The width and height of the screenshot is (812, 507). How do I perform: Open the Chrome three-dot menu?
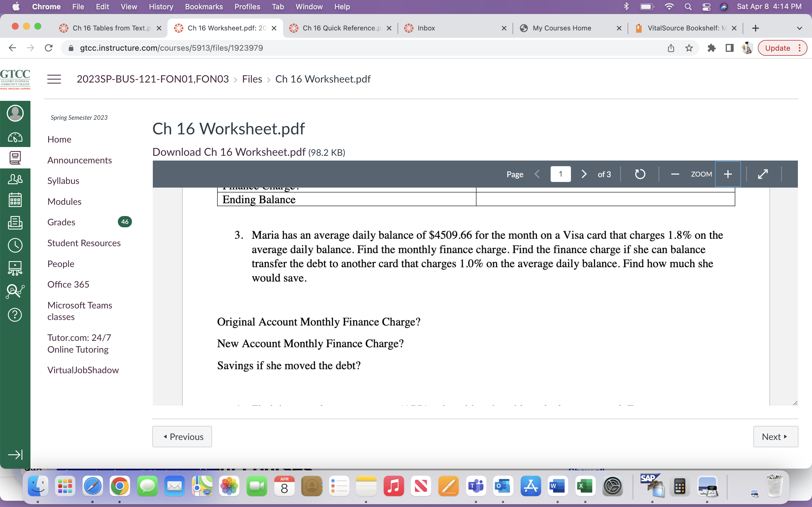click(x=800, y=48)
